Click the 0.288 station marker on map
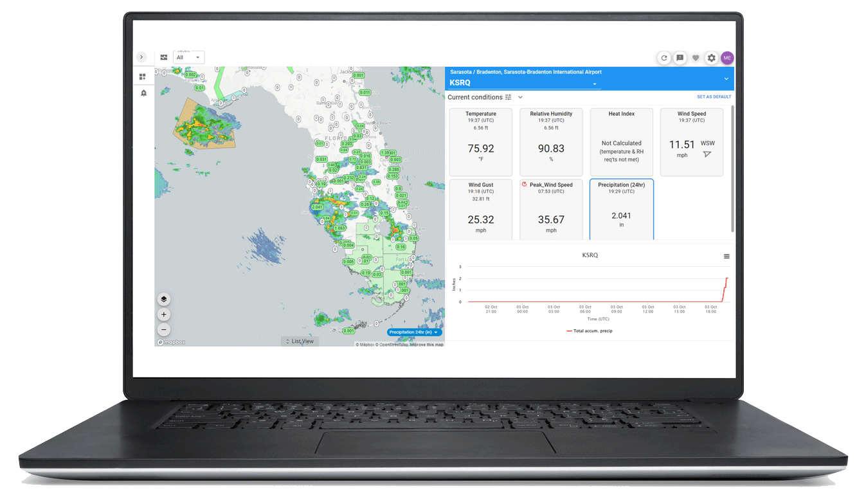866x504 pixels. tap(394, 170)
